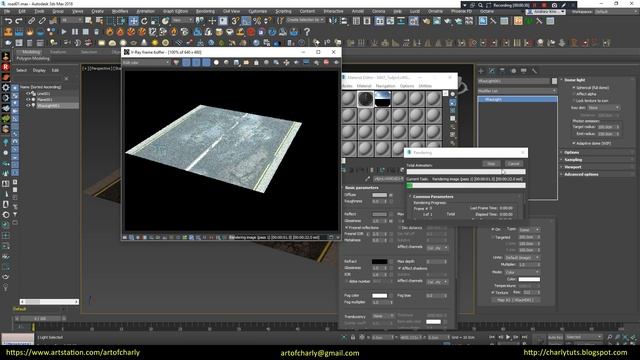Toggle the Texture checkbox in light parameters
Viewport: 640px width, 360px height.
[x=493, y=293]
